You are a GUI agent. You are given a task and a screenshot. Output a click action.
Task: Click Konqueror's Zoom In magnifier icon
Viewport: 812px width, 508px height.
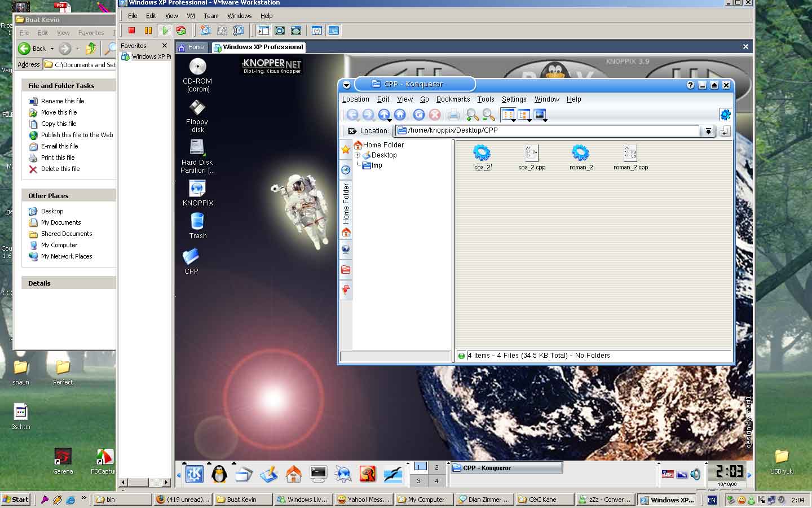tap(473, 115)
